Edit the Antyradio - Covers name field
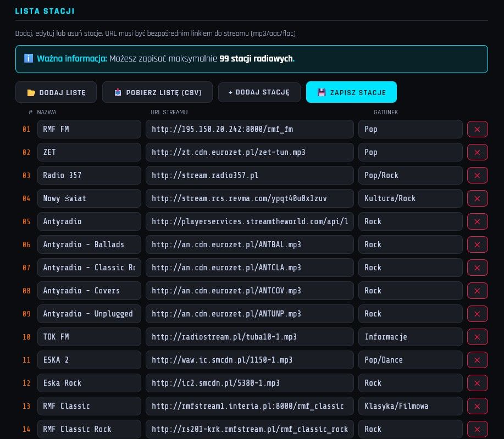Screen dimensions: 504x439 [89, 291]
